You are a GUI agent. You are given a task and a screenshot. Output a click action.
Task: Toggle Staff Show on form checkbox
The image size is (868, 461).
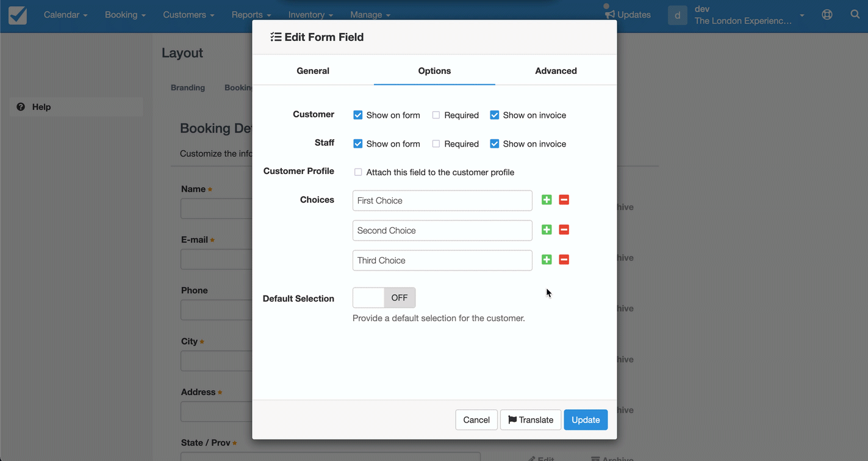pyautogui.click(x=358, y=143)
